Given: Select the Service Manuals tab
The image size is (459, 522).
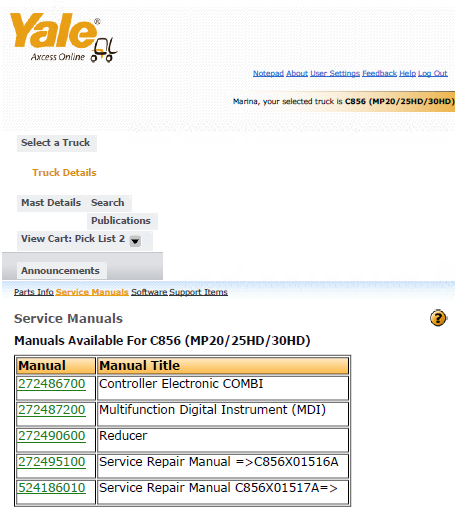Looking at the screenshot, I should [x=92, y=292].
